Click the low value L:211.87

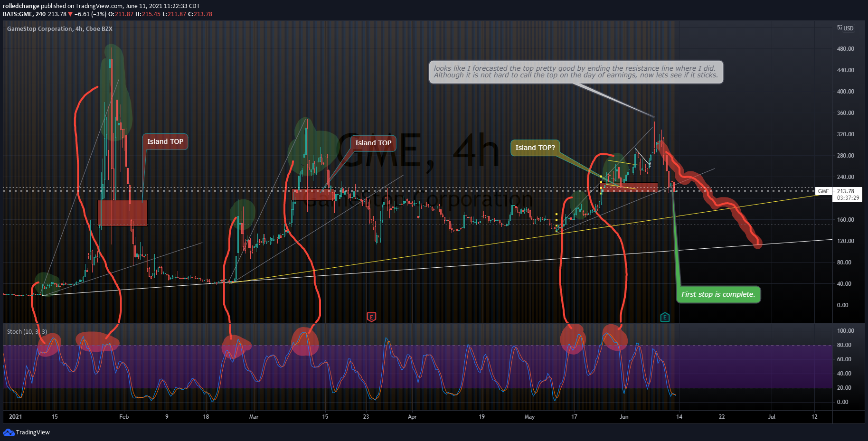[x=174, y=14]
